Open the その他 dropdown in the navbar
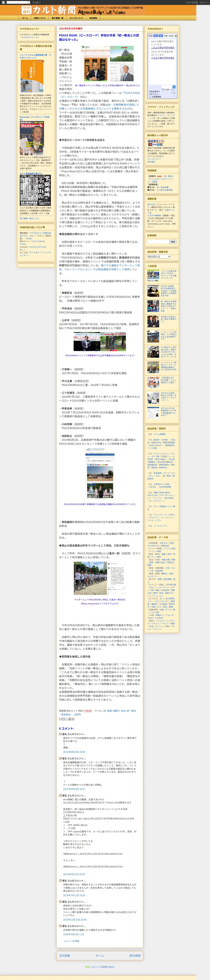The height and width of the screenshot is (980, 210). point(36,2)
